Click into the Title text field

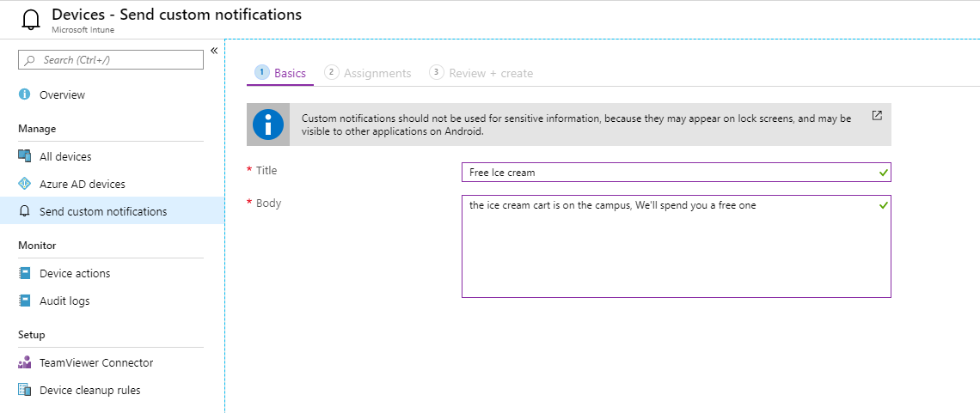coord(671,173)
